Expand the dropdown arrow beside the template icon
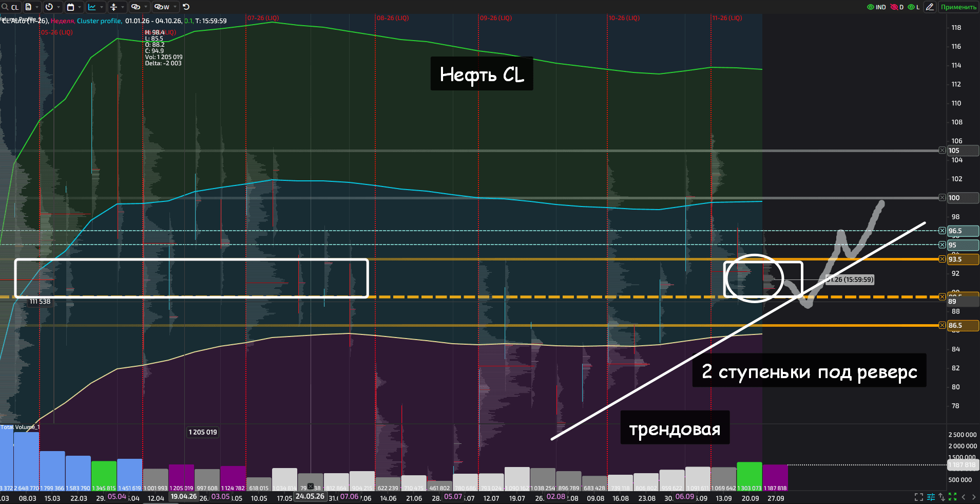This screenshot has height=504, width=980. 37,7
